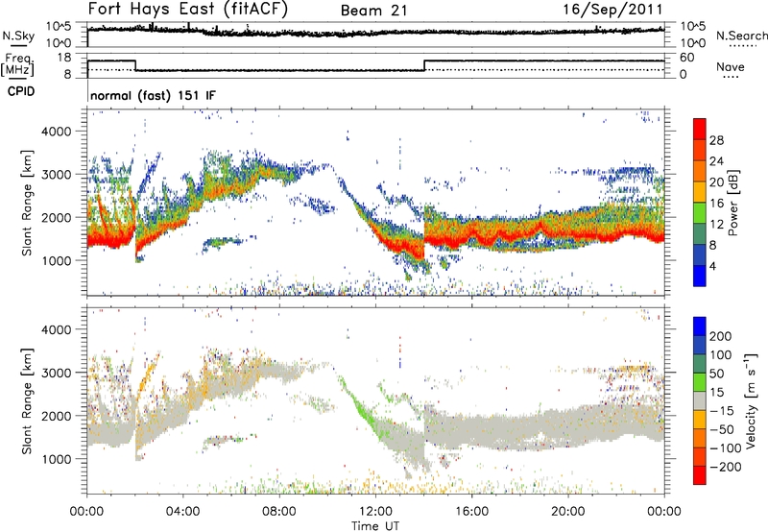Click velocity colorbar tick label '-200'
The image size is (768, 532).
(x=725, y=467)
